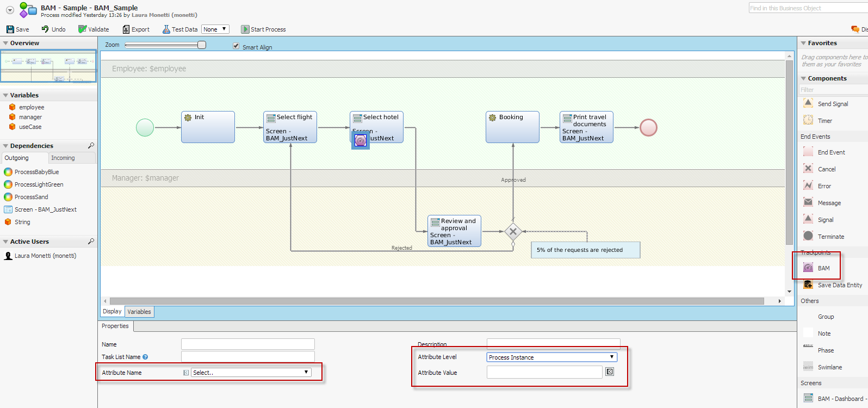Collapse the Overview panel

(5, 43)
